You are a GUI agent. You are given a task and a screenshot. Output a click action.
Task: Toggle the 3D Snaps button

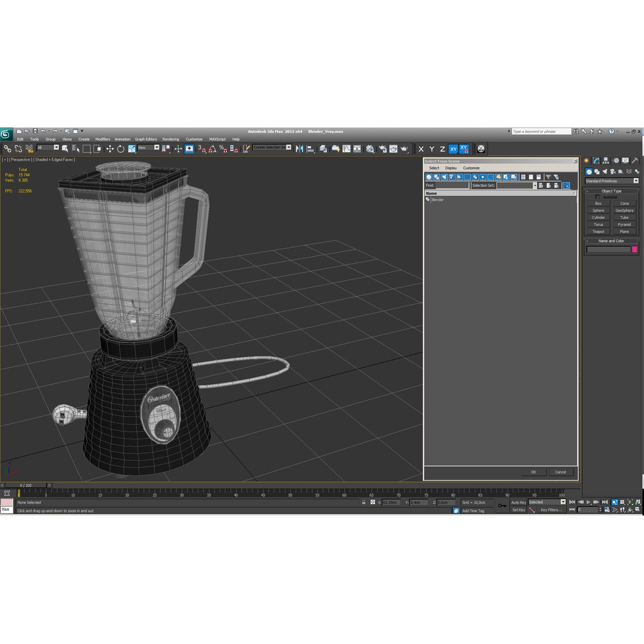202,148
